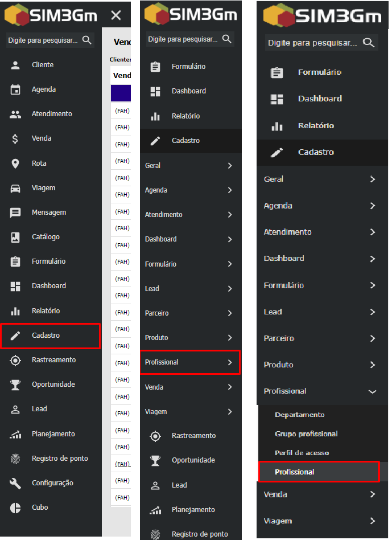The width and height of the screenshot is (392, 540).
Task: Open Perfil de acesso submenu item
Action: tap(302, 453)
